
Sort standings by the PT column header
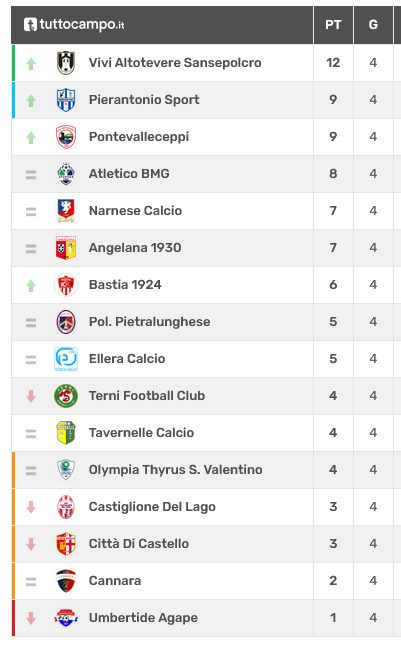333,25
